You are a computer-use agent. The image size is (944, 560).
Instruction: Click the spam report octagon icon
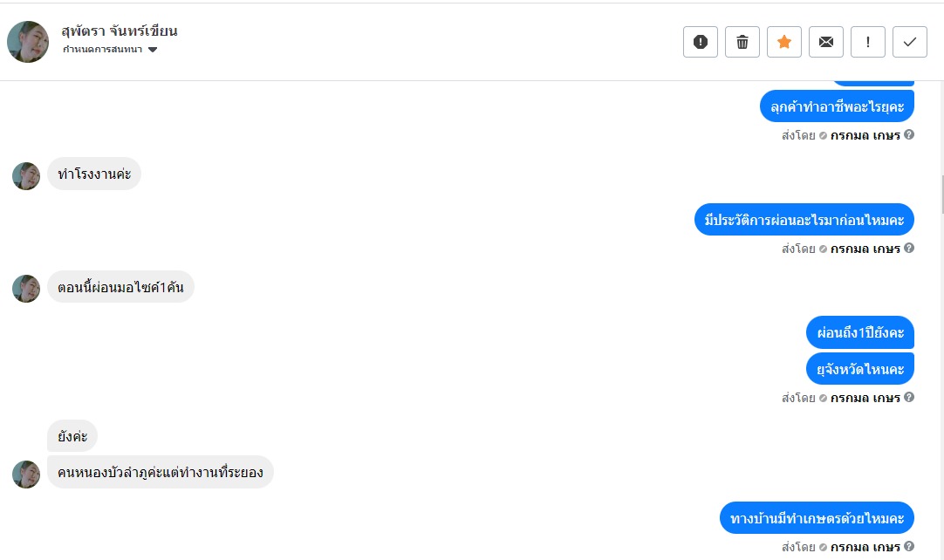(x=700, y=42)
